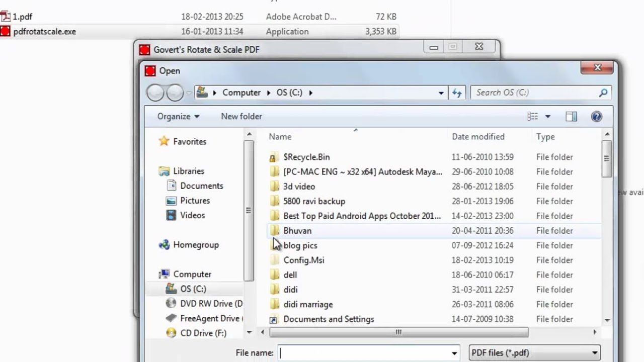Click the Documents and Settings shortcut icon
644x362 pixels.
[274, 319]
